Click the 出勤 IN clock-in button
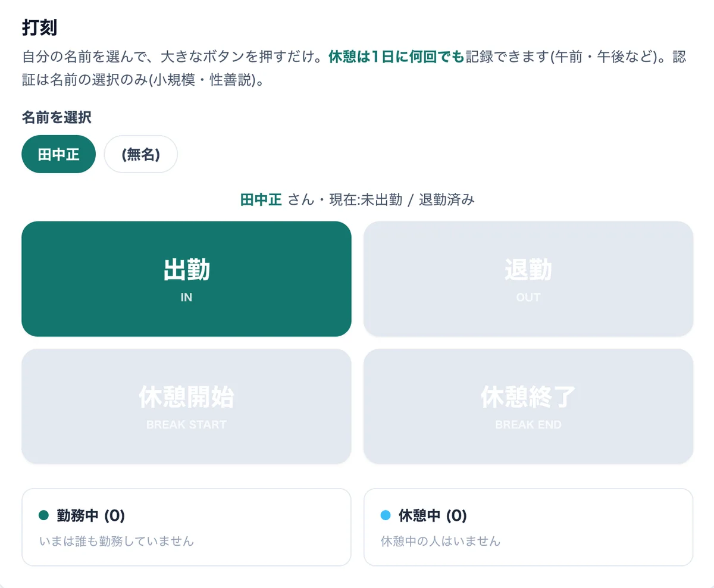Screen dimensions: 714x588 186,279
